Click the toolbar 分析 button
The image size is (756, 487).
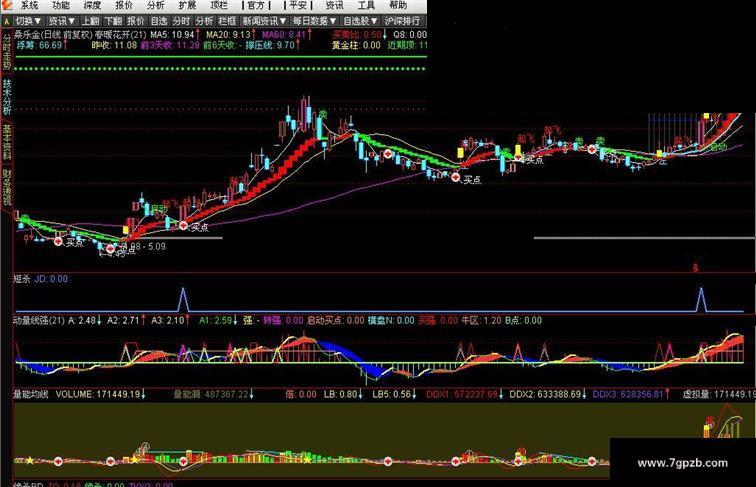(x=204, y=21)
